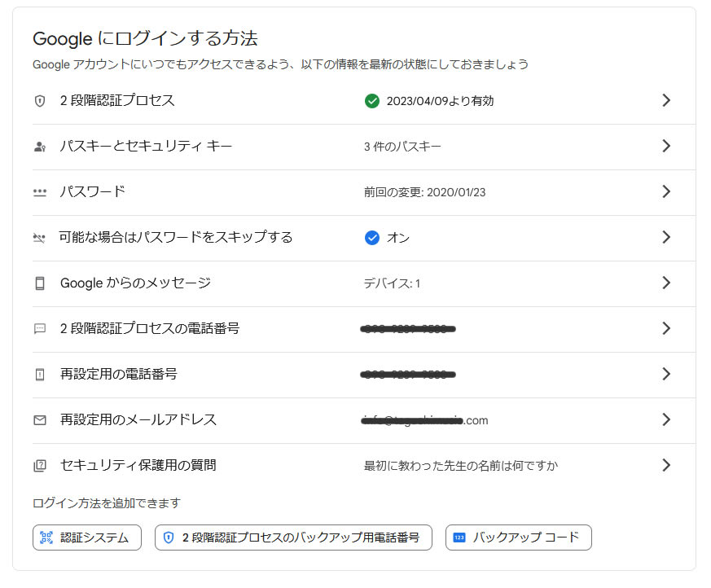Select the 再設定用のメールアドレス label
This screenshot has height=588, width=711.
coord(138,419)
